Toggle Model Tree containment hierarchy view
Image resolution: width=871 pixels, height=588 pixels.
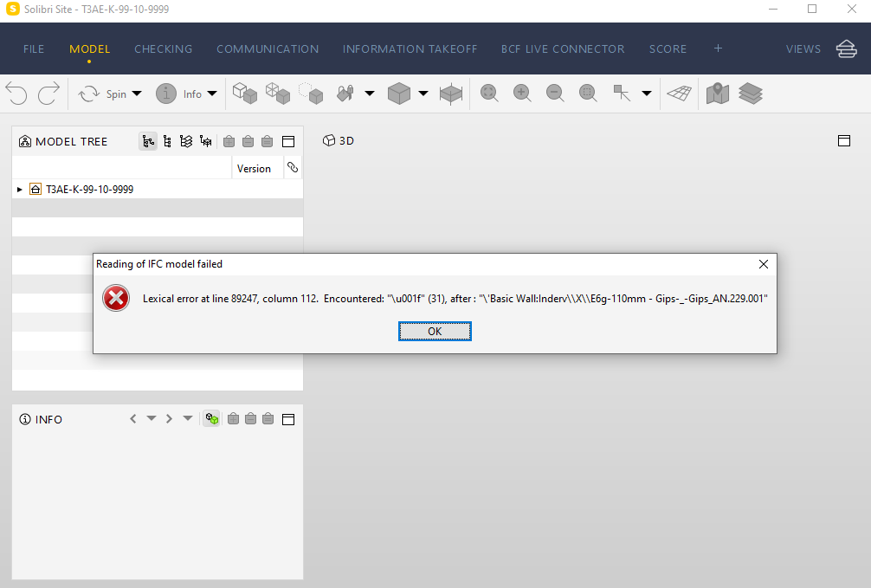click(148, 142)
